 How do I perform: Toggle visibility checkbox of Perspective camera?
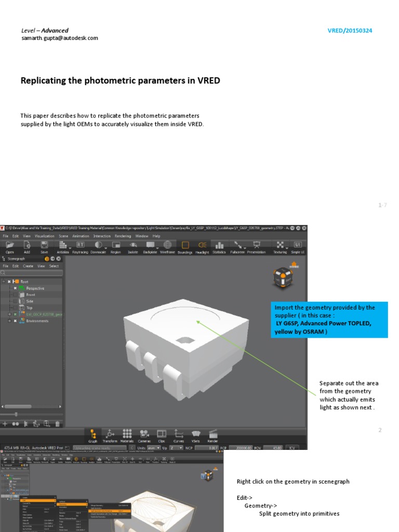(15, 288)
